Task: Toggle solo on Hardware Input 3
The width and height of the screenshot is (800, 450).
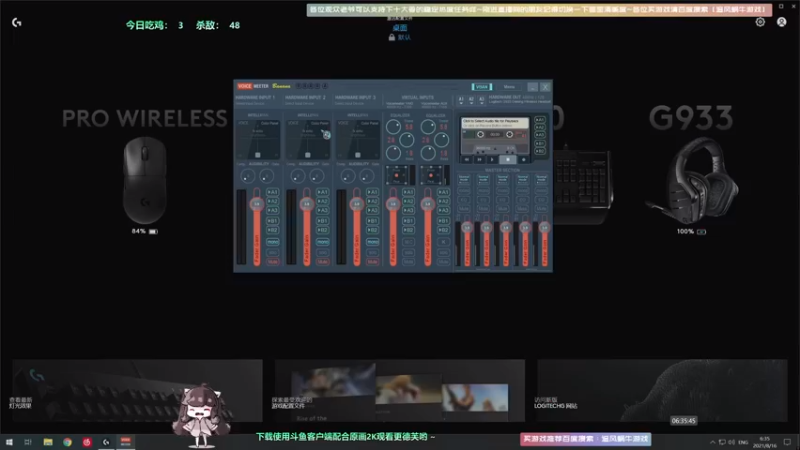Action: pyautogui.click(x=372, y=252)
